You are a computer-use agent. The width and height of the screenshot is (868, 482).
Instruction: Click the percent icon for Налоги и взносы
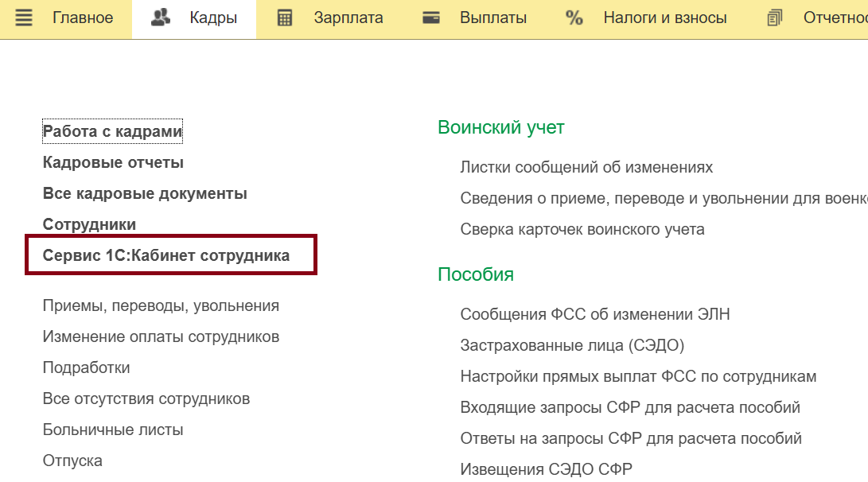574,17
